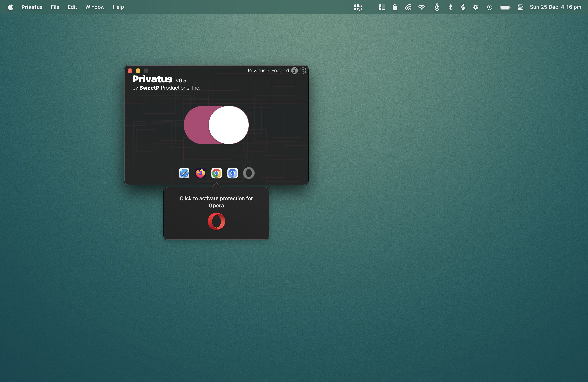Open the info button beside Privatus is Enabled

coord(294,70)
